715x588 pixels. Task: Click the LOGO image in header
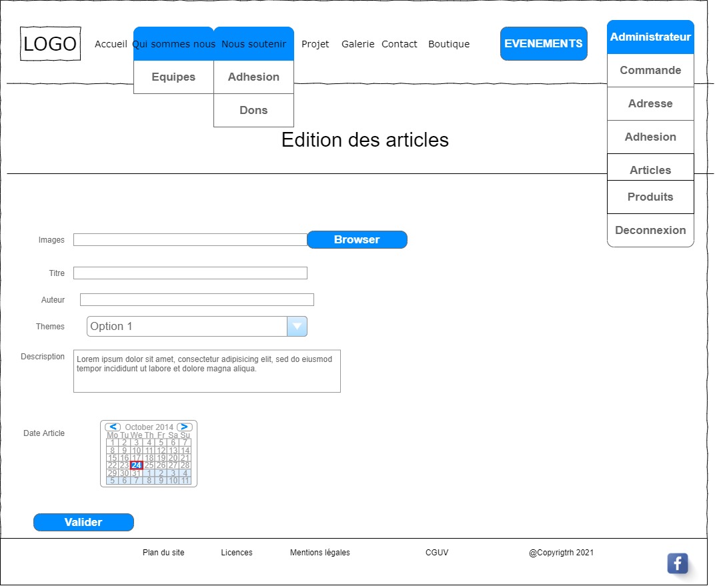[x=51, y=44]
